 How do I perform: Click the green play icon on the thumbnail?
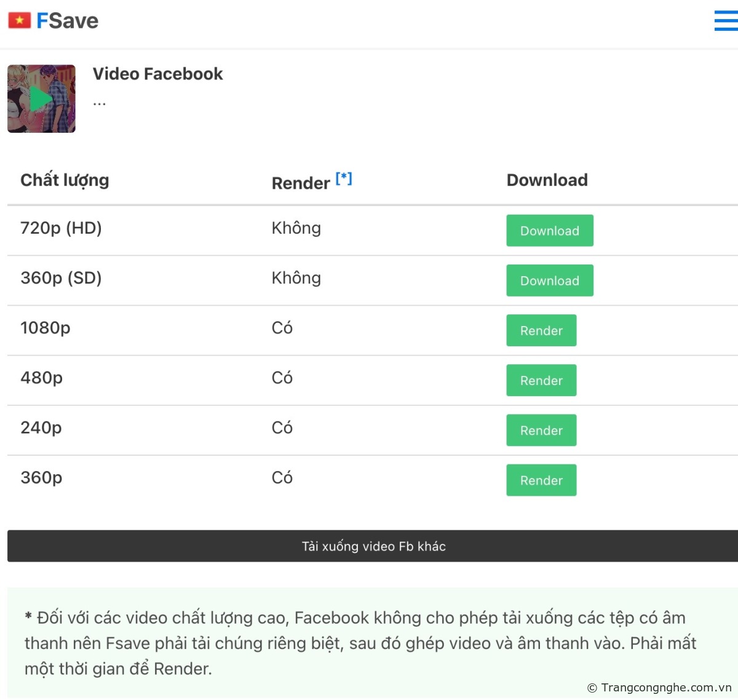[41, 99]
